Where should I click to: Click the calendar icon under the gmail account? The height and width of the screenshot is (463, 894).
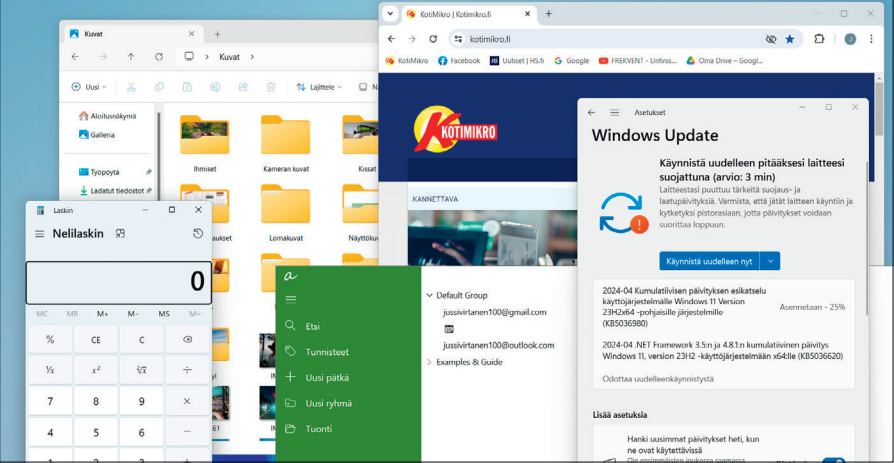(x=449, y=329)
